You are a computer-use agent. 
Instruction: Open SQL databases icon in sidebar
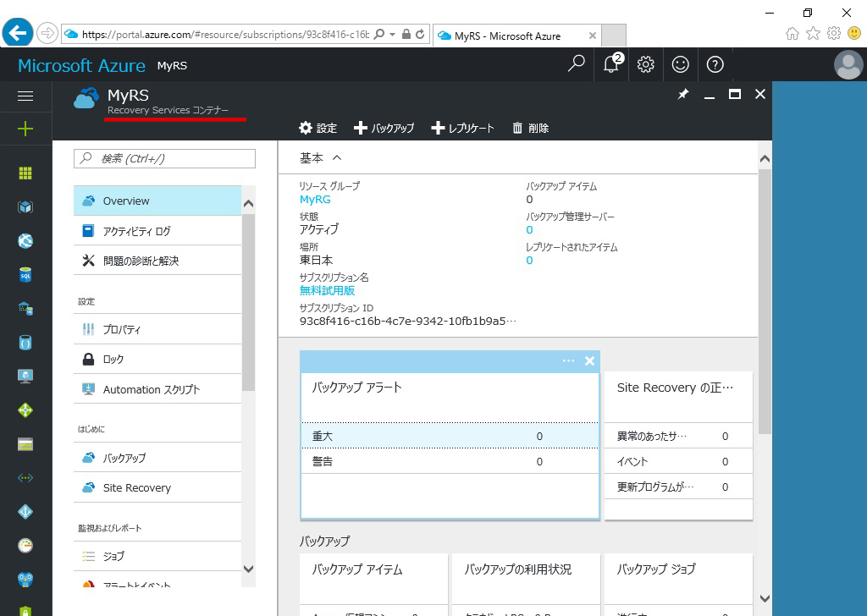click(25, 274)
